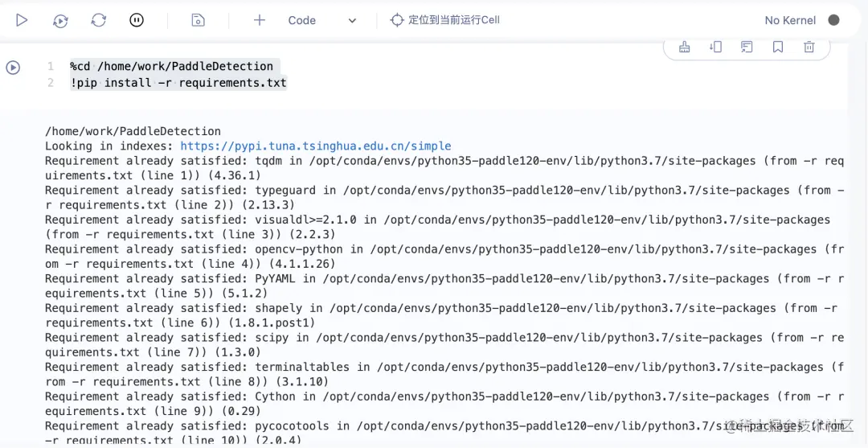Click the grey kernel status indicator dot
Viewport: 868px width, 448px height.
833,20
